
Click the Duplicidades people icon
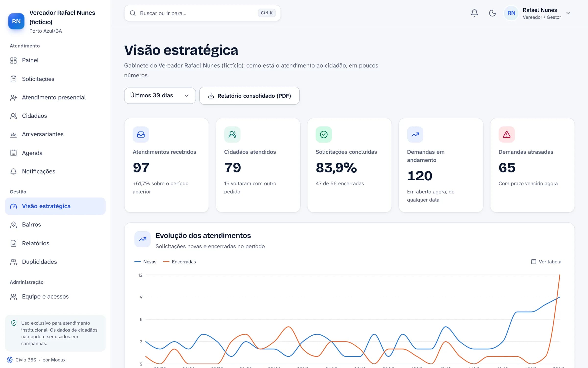tap(13, 262)
